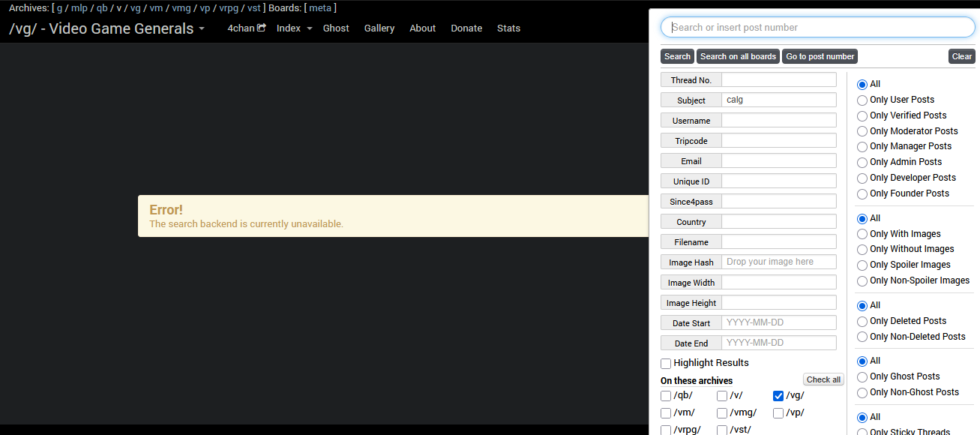This screenshot has height=435, width=980.
Task: Click the Username input field
Action: point(778,120)
